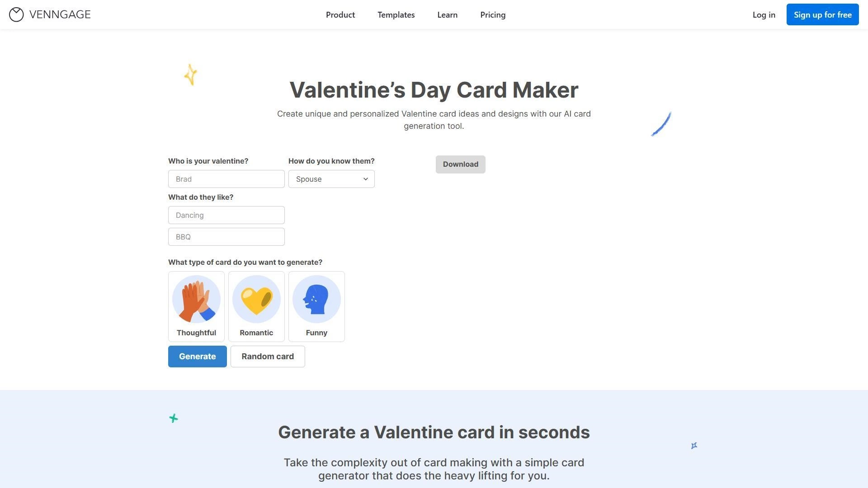Select the Funny blue head icon
The width and height of the screenshot is (868, 488).
(316, 299)
